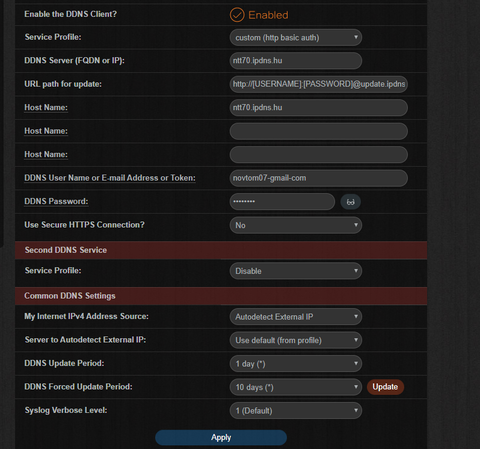The image size is (480, 449).
Task: Click the second empty Host Name field
Action: 319,131
